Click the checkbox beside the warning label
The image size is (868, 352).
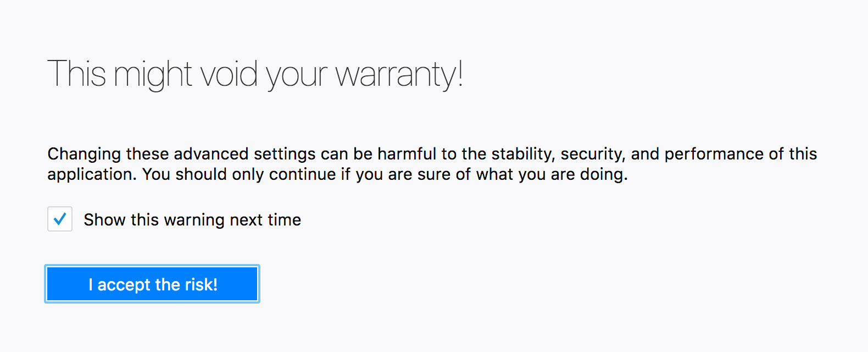59,219
